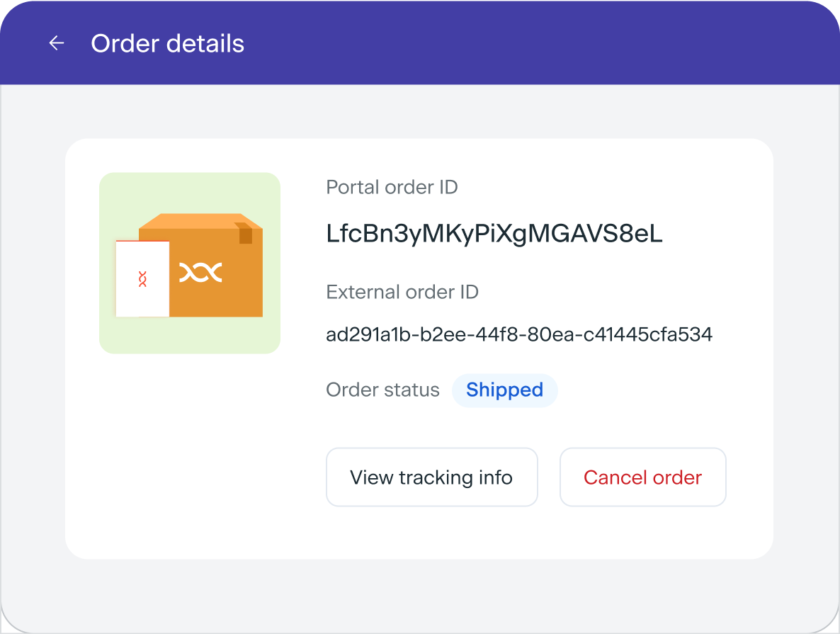840x634 pixels.
Task: Select the portal order ID LfcBn3yMKyPiXgMGAVS8eL
Action: pyautogui.click(x=494, y=234)
